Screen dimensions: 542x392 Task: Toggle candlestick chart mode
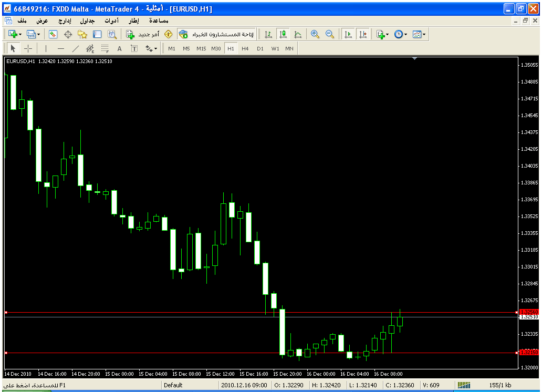click(283, 34)
